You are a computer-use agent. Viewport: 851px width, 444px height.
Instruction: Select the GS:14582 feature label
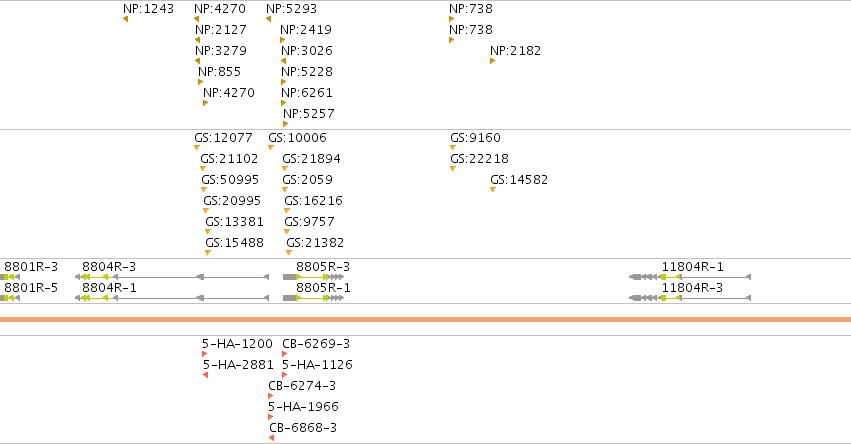click(519, 180)
